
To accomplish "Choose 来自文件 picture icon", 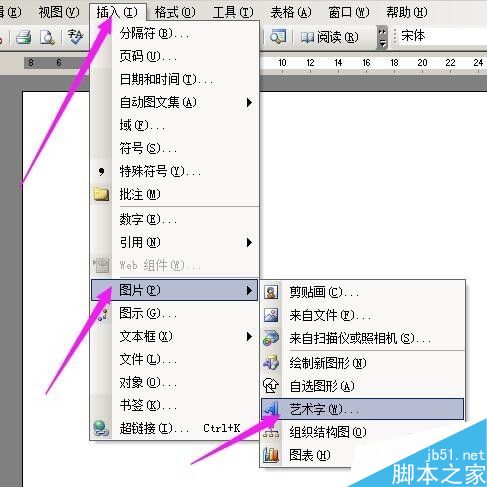I will pyautogui.click(x=271, y=315).
